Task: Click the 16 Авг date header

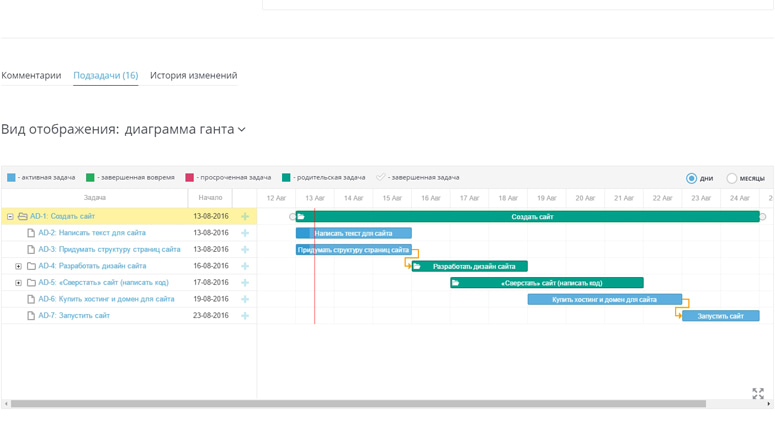Action: click(x=431, y=198)
